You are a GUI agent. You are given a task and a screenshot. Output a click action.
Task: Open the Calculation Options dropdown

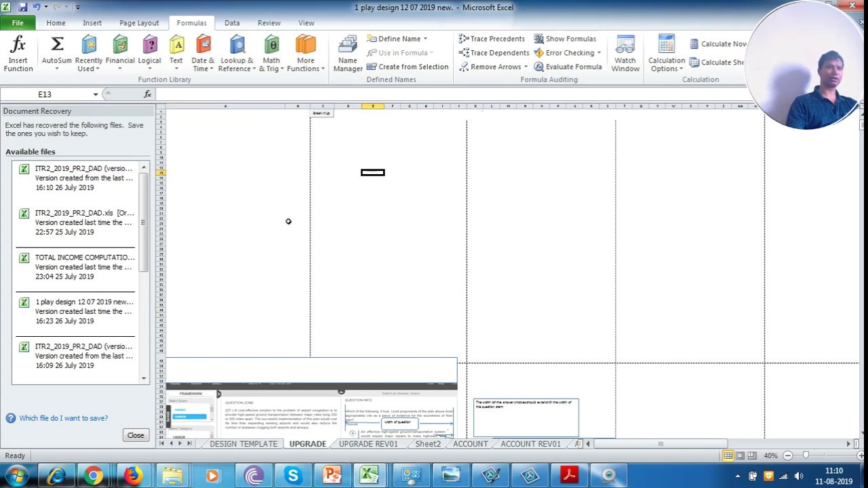(x=666, y=54)
